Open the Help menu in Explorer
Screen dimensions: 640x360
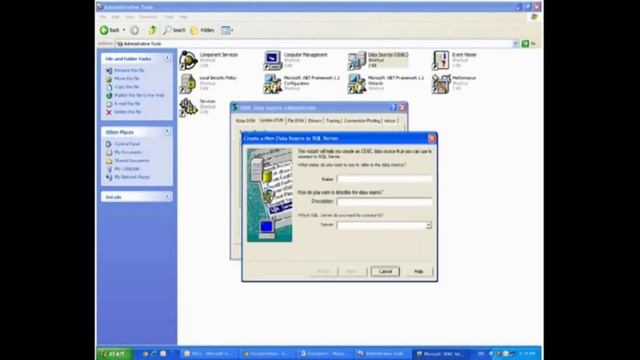coord(184,17)
